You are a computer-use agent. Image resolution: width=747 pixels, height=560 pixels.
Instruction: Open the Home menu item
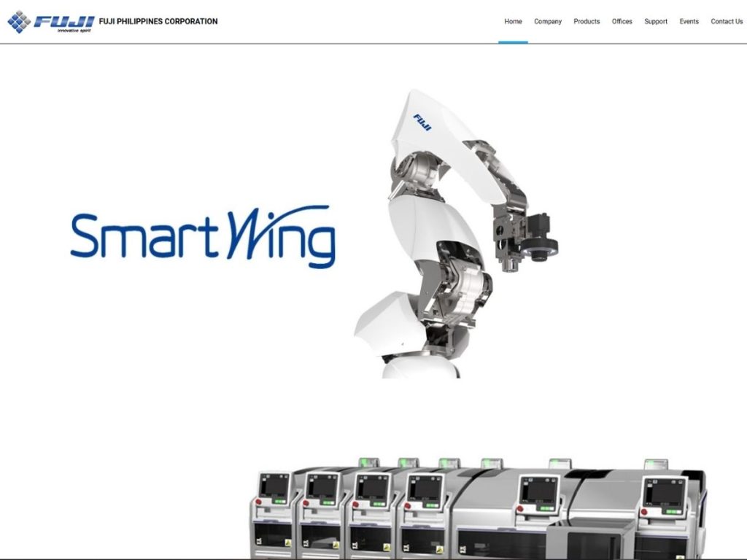pyautogui.click(x=513, y=21)
